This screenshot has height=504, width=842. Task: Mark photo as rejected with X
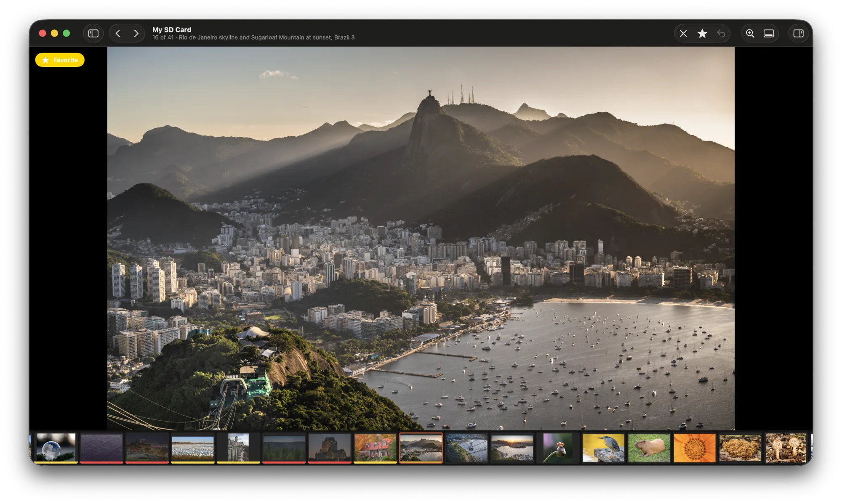(x=683, y=33)
